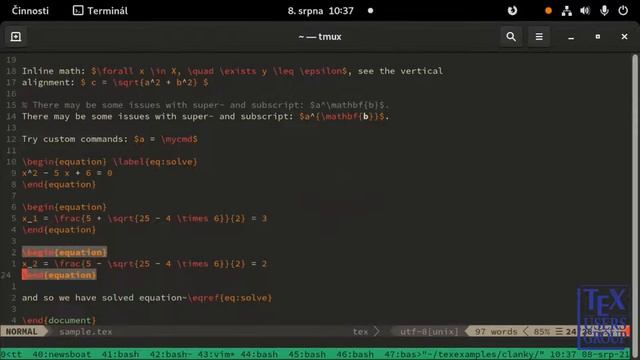Click 'Try custom commands:' text
This screenshot has width=640, height=360.
point(75,139)
